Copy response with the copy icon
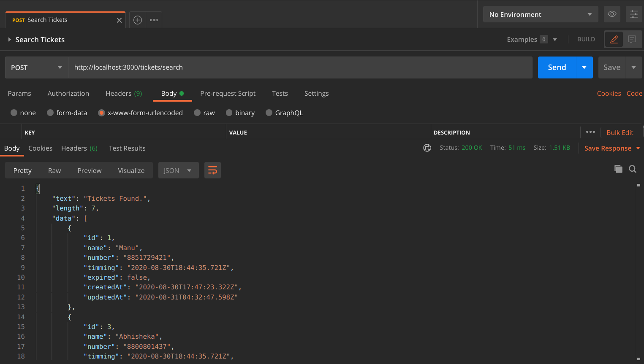This screenshot has width=644, height=364. (618, 169)
